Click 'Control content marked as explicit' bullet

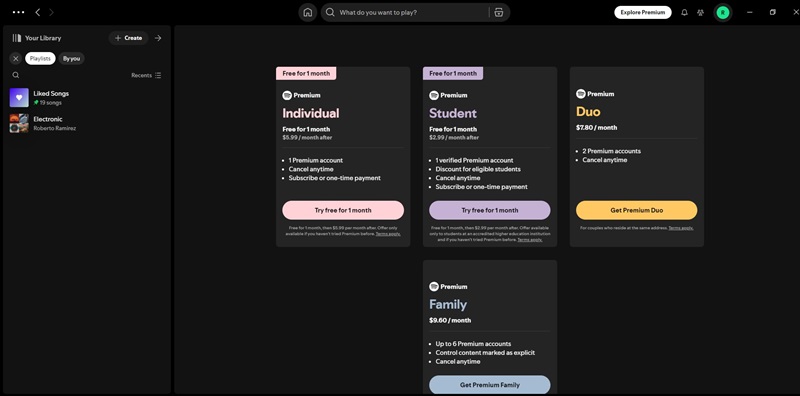(485, 353)
